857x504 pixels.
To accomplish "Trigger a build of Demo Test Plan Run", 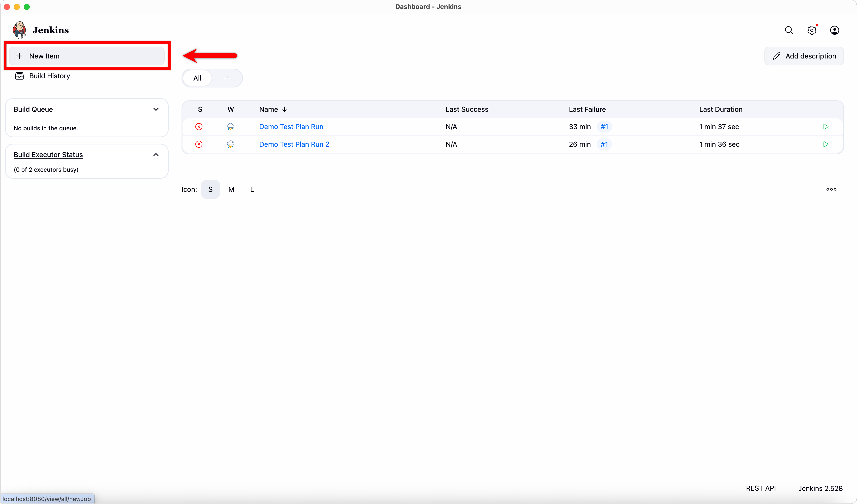I will 826,126.
